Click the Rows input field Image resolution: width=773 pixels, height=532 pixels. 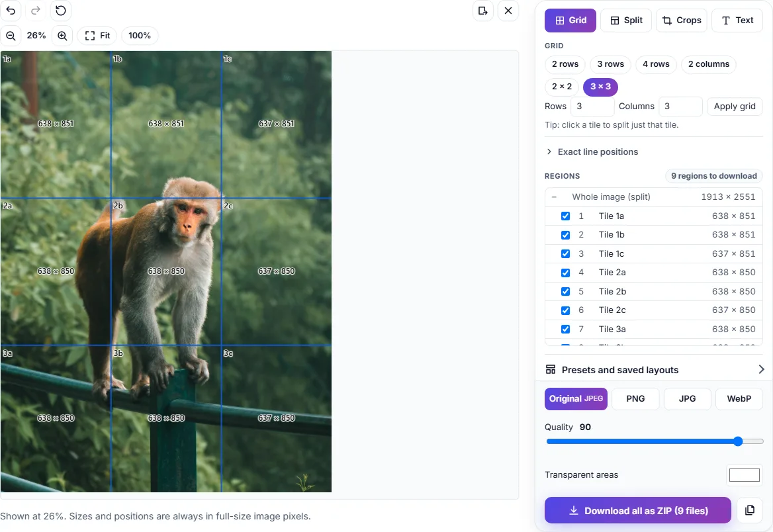592,106
